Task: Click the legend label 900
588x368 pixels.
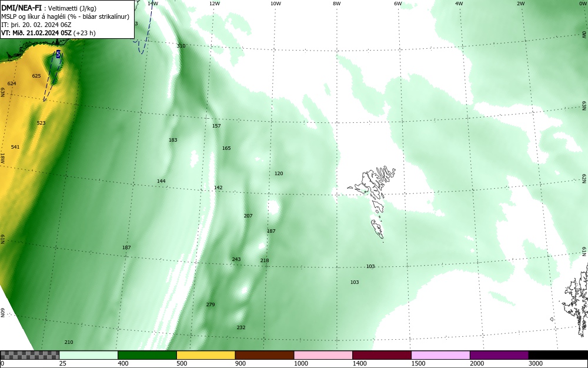Action: [x=240, y=363]
